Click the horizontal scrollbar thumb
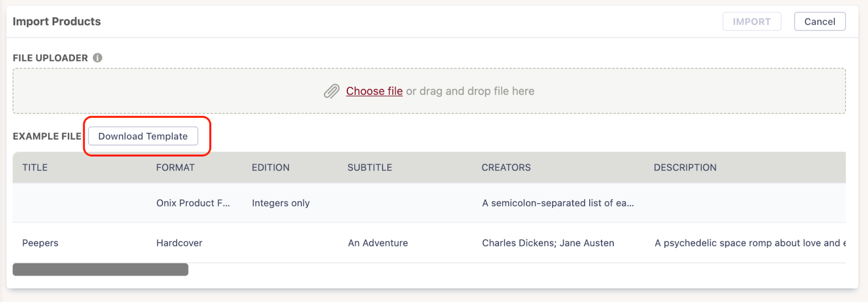Screen dimensions: 868x302 click(x=100, y=269)
